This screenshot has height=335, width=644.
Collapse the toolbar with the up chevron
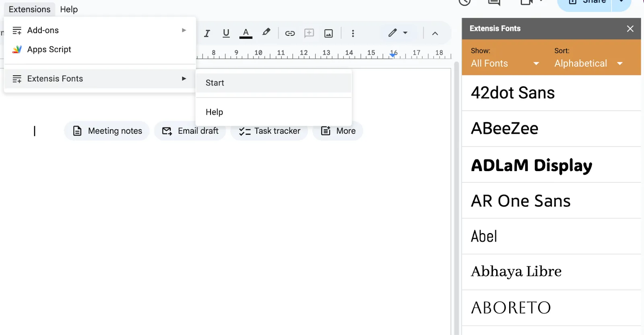pos(435,33)
